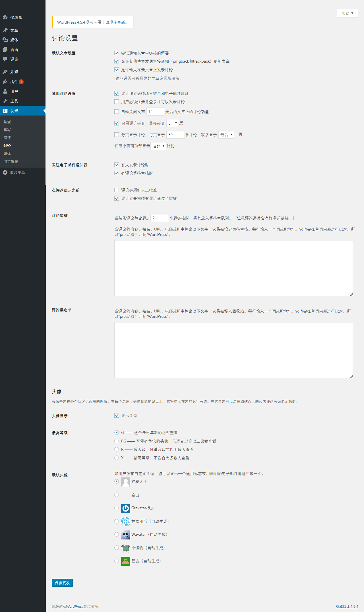The image size is (364, 612).
Task: Toggle the pingback和trackback notification checkbox
Action: (117, 61)
